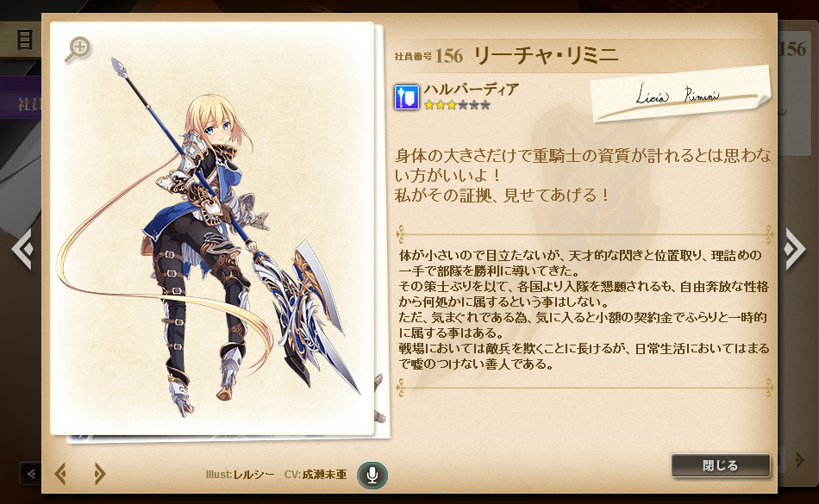Click the character name リーチャ・リミニ

(546, 55)
